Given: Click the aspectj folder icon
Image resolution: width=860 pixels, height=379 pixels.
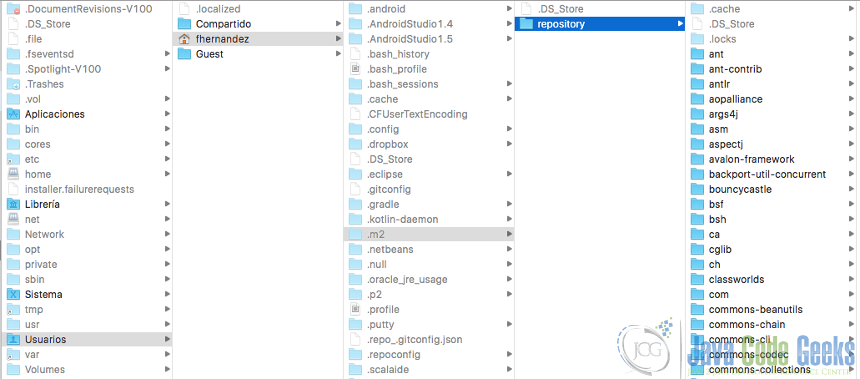Looking at the screenshot, I should [697, 144].
